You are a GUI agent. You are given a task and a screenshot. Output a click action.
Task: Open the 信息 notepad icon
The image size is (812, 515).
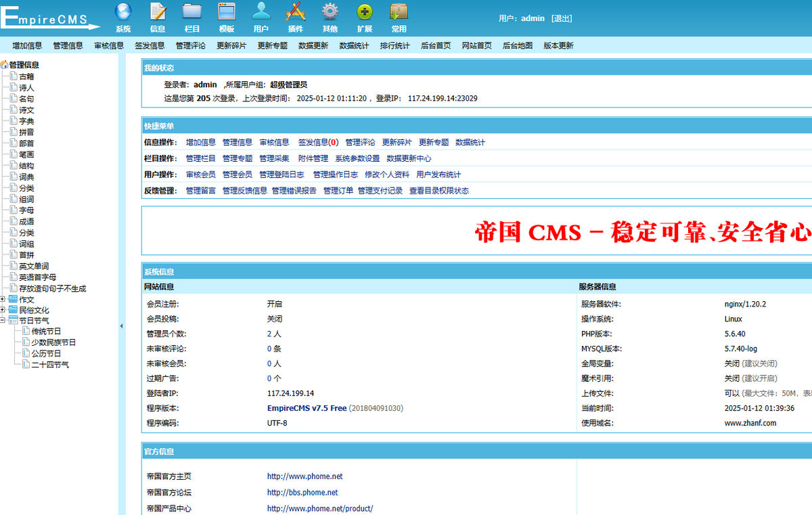click(158, 12)
